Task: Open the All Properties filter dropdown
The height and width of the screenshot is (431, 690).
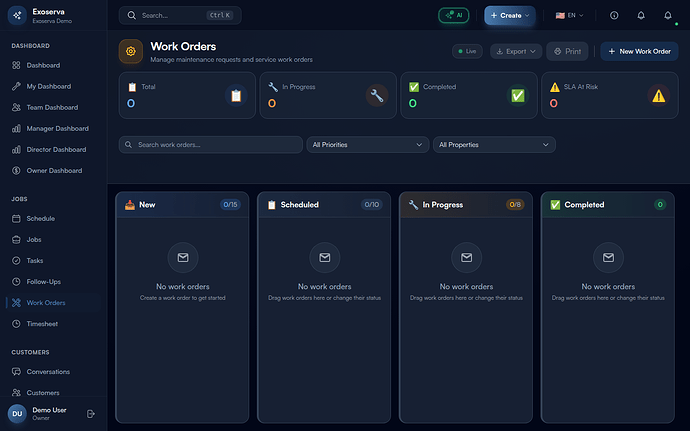Action: [x=494, y=145]
